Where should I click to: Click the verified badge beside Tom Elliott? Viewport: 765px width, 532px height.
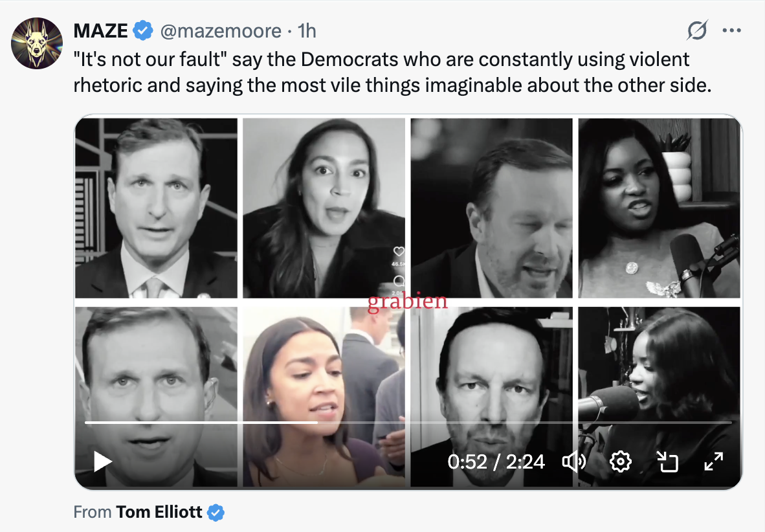pos(216,513)
